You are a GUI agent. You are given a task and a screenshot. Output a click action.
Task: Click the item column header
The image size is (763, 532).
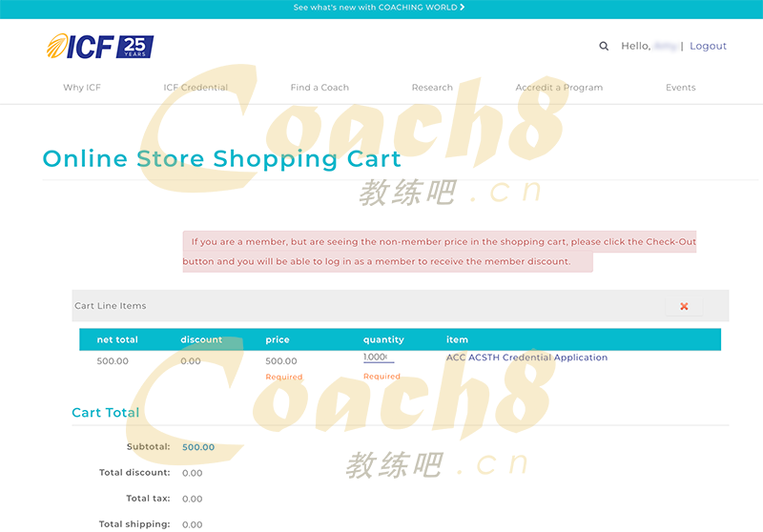pyautogui.click(x=457, y=339)
